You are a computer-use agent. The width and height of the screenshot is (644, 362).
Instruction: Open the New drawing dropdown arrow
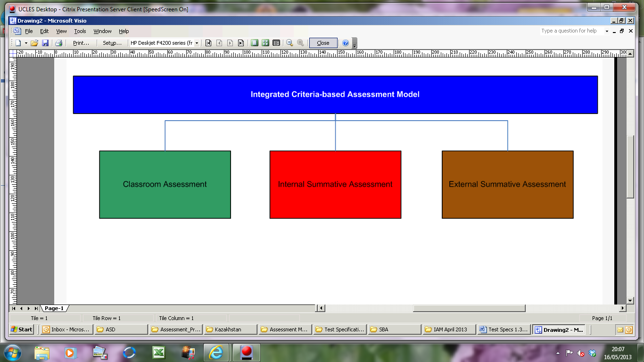(x=26, y=43)
